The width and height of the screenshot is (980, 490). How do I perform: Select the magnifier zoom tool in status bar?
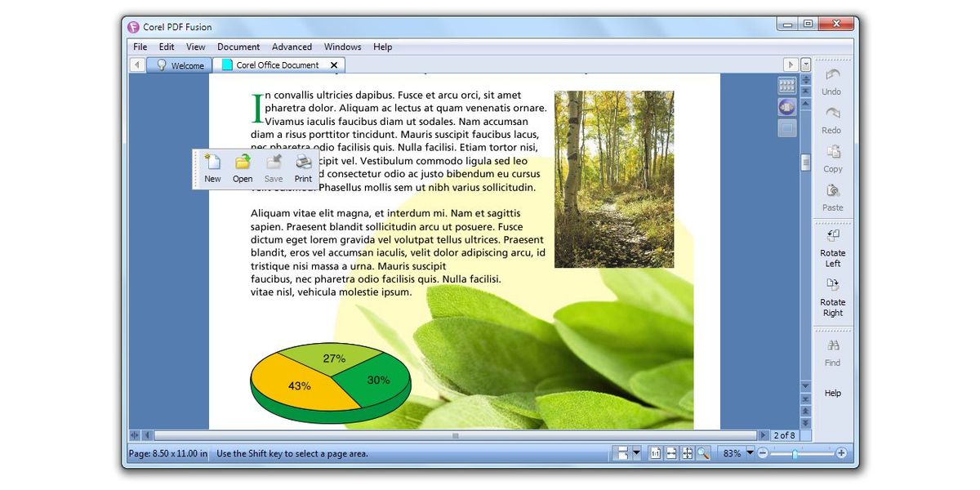click(703, 453)
